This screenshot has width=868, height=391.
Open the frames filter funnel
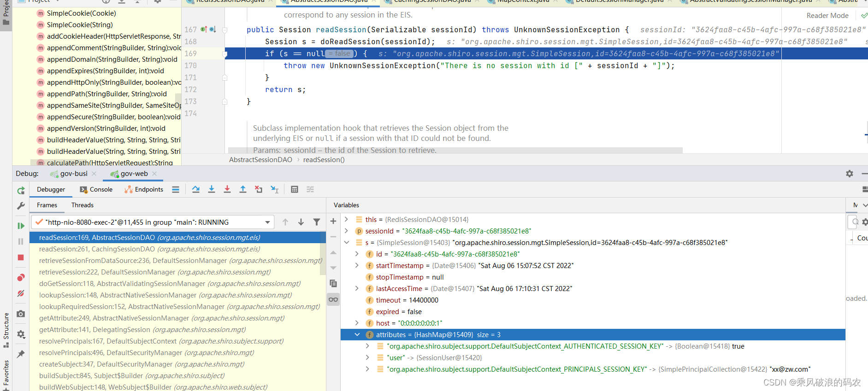pyautogui.click(x=317, y=222)
